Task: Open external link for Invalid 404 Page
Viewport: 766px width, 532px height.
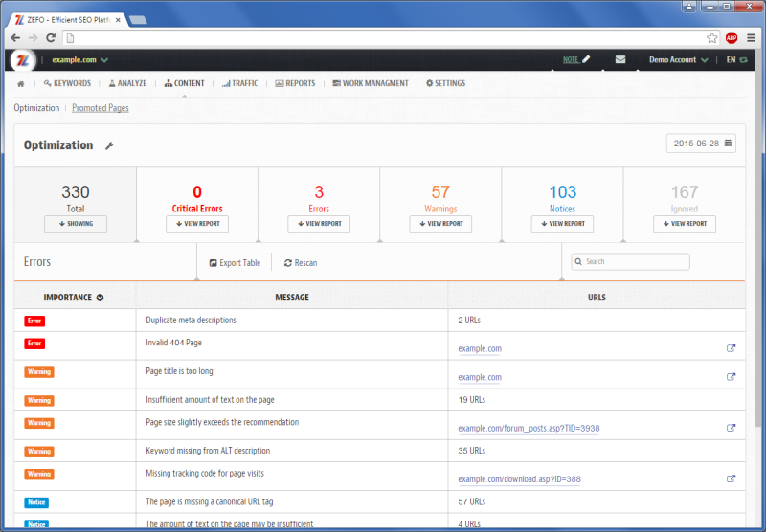Action: click(x=731, y=348)
